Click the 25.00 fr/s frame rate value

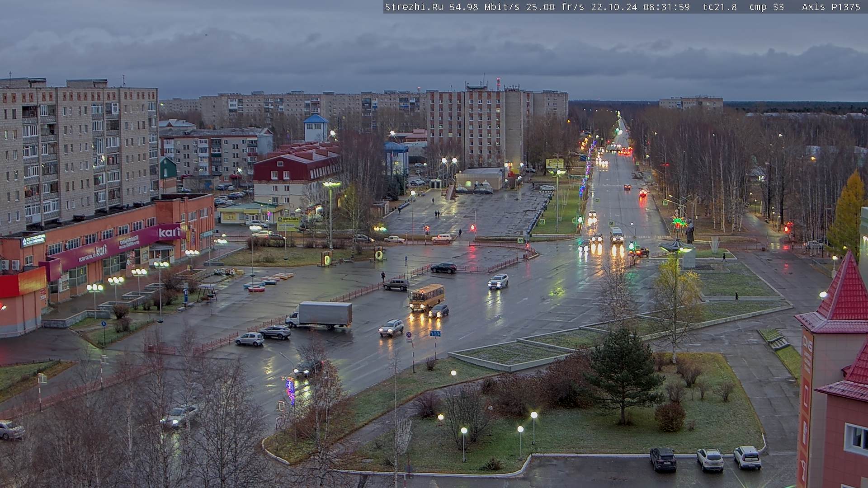(555, 7)
